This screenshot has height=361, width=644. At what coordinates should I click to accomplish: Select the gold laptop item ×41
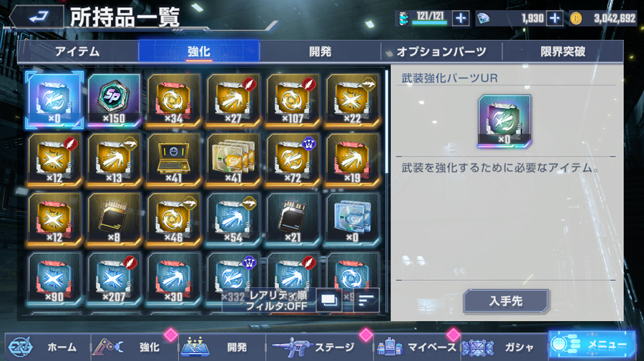pyautogui.click(x=173, y=159)
